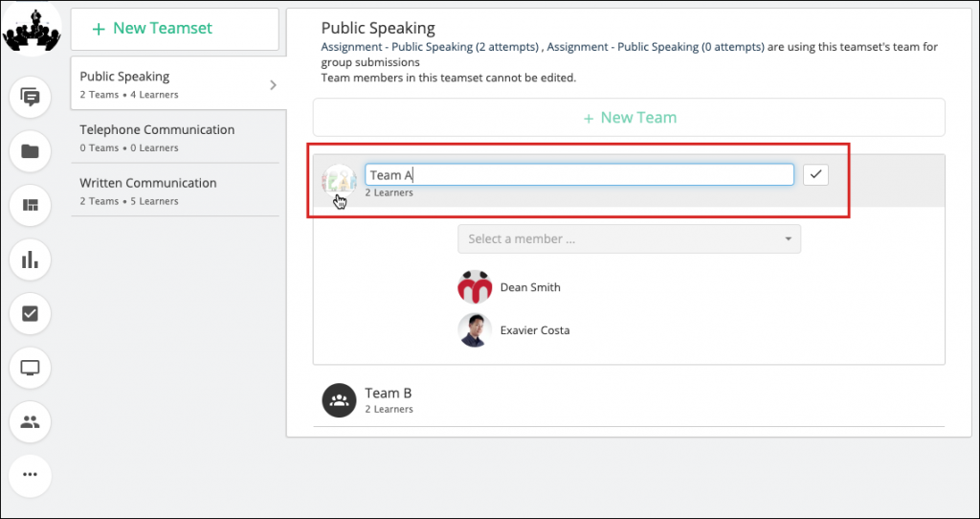Open the monitor screen sidebar icon
This screenshot has height=519, width=980.
tap(30, 368)
